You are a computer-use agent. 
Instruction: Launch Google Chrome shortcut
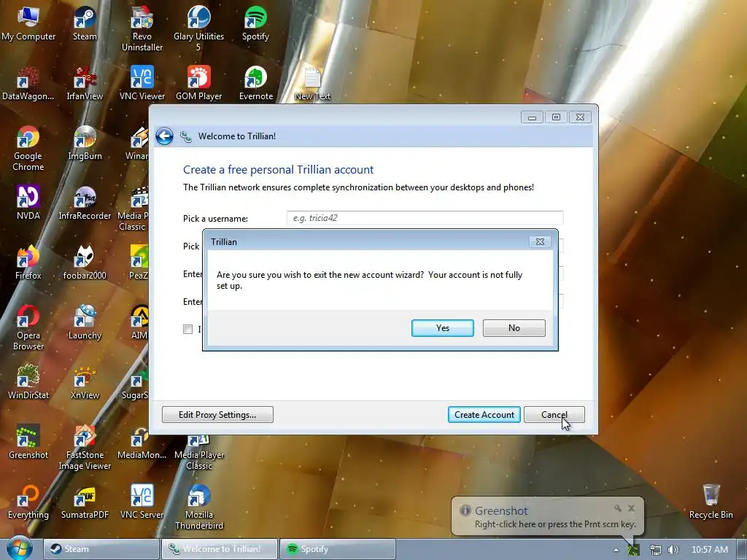point(28,148)
